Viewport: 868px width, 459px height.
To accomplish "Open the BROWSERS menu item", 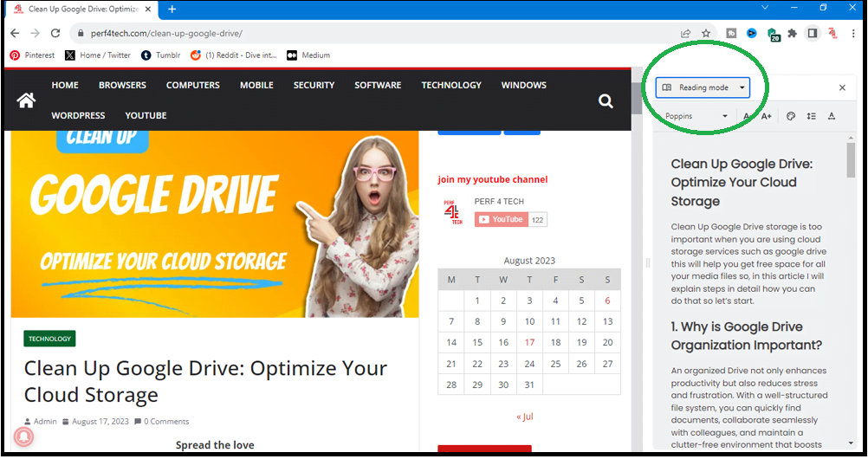I will pyautogui.click(x=122, y=85).
